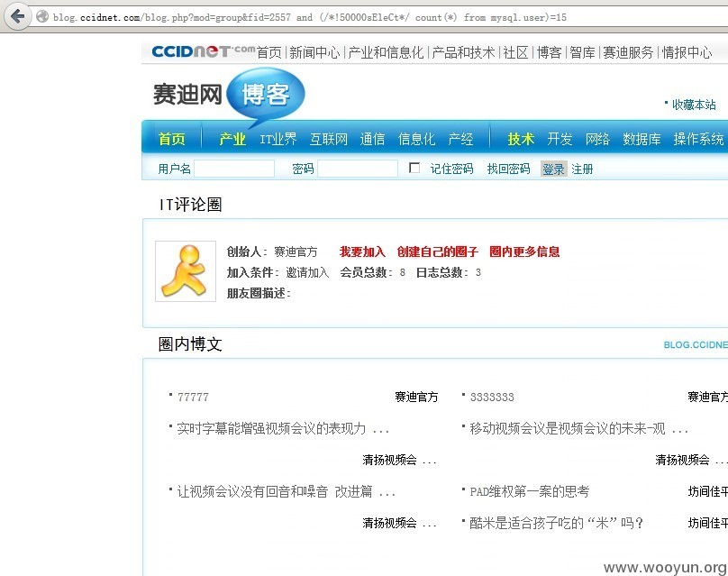Open 博客 in the top menu
Image resolution: width=728 pixels, height=576 pixels.
tap(550, 52)
